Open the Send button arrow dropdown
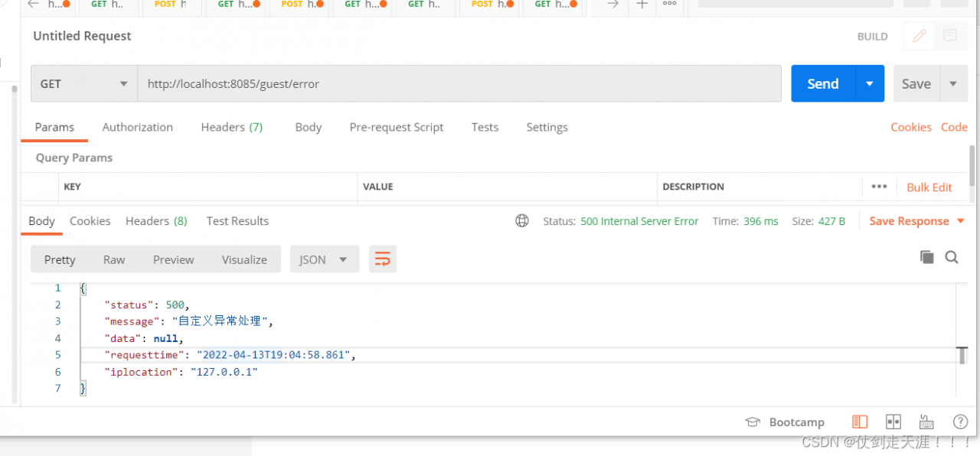The height and width of the screenshot is (456, 980). 869,83
